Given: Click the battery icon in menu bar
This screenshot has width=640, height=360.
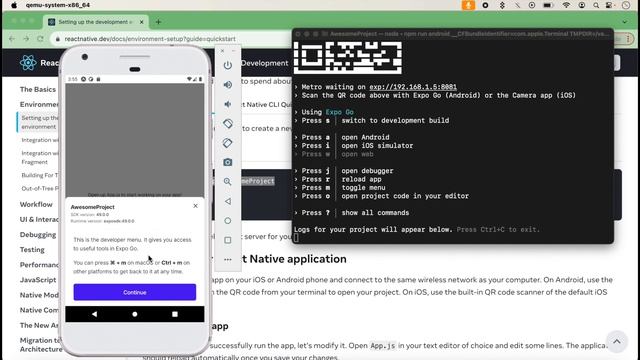Looking at the screenshot, I should (x=548, y=5).
